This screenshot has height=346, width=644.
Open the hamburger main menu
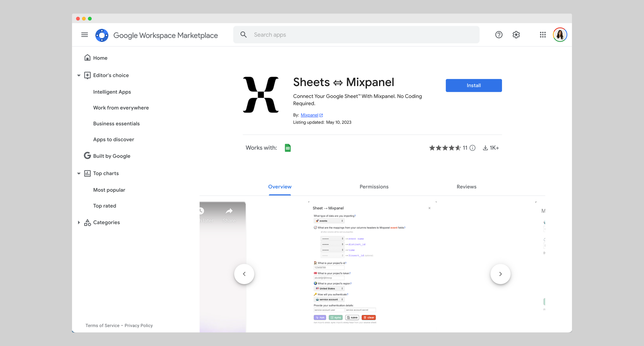[84, 35]
